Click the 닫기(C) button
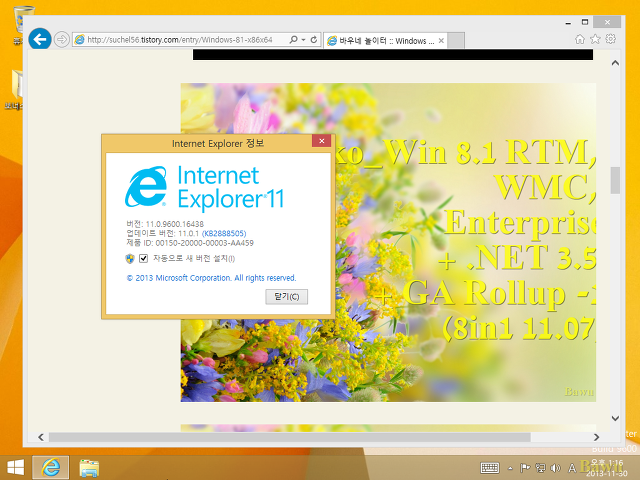The height and width of the screenshot is (480, 640). pos(287,297)
